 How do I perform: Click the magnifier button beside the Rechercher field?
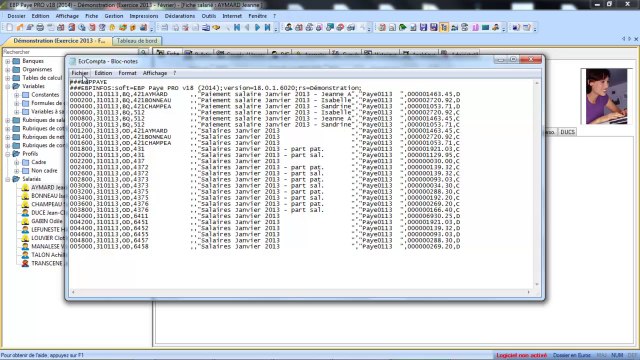click(144, 52)
